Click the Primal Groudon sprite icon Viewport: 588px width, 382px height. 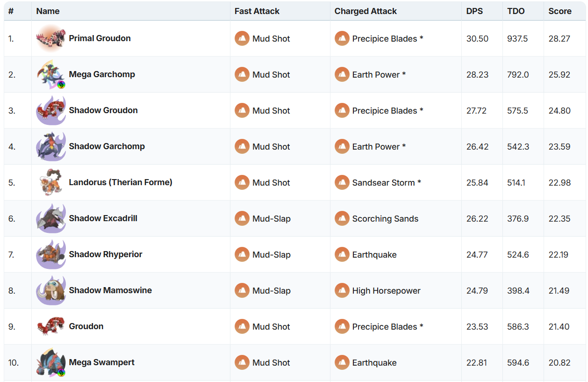click(50, 38)
